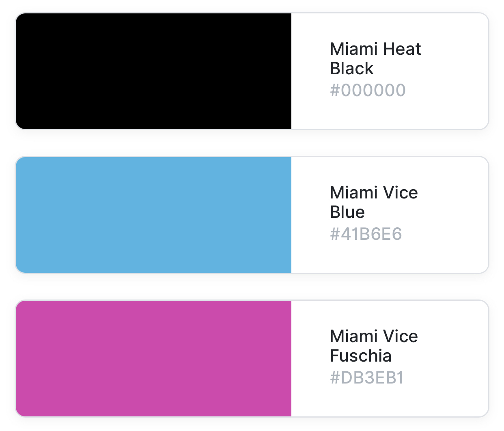Click the hash symbol before DB3EB1
Image resolution: width=504 pixels, height=431 pixels.
pos(335,378)
